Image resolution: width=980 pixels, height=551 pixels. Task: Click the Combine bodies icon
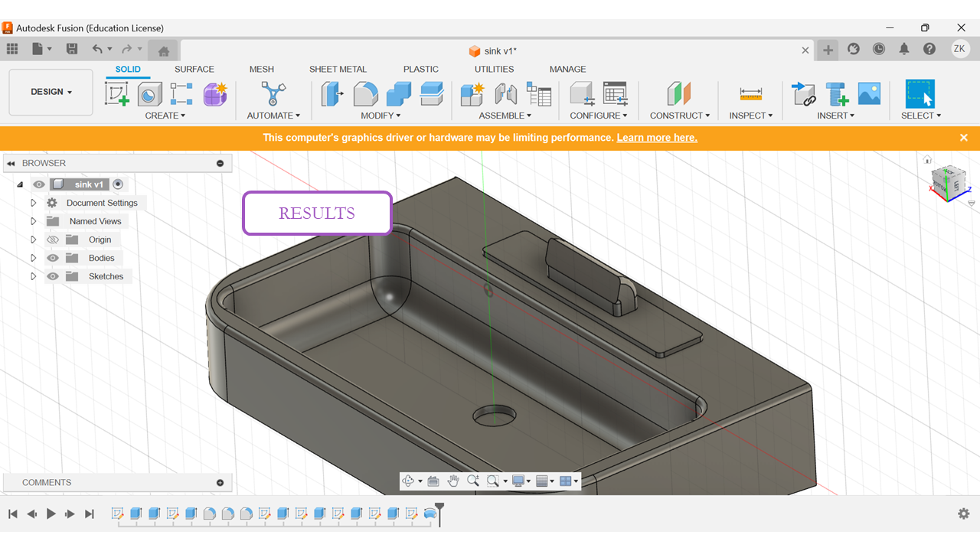398,94
